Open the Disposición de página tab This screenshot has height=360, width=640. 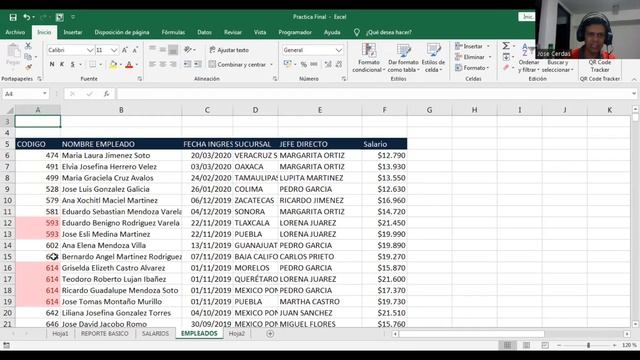coord(122,32)
